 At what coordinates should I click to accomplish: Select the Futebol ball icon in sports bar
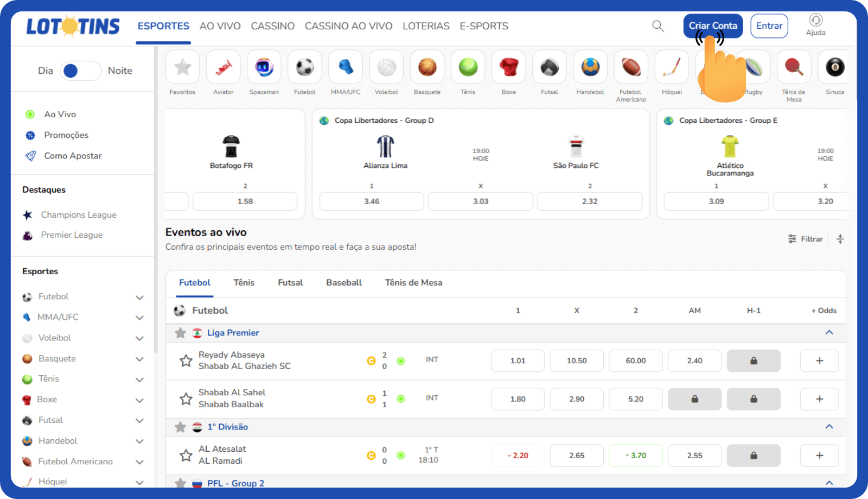click(305, 67)
